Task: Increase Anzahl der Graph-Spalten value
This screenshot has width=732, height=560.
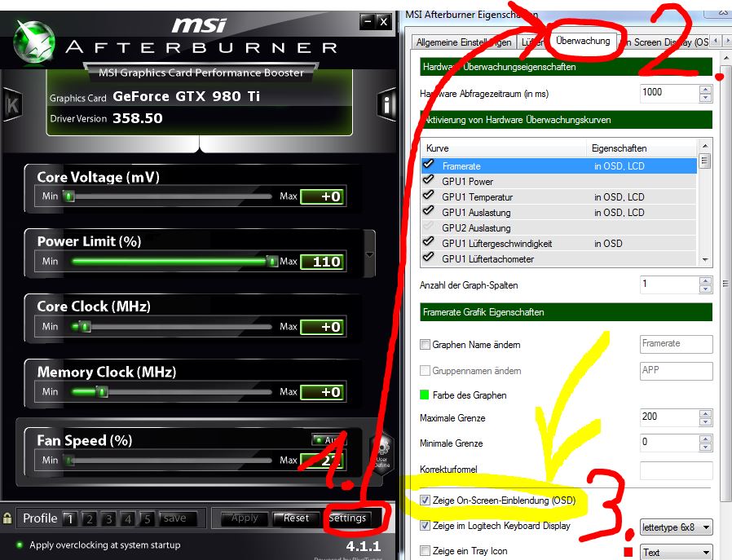Action: click(x=705, y=280)
